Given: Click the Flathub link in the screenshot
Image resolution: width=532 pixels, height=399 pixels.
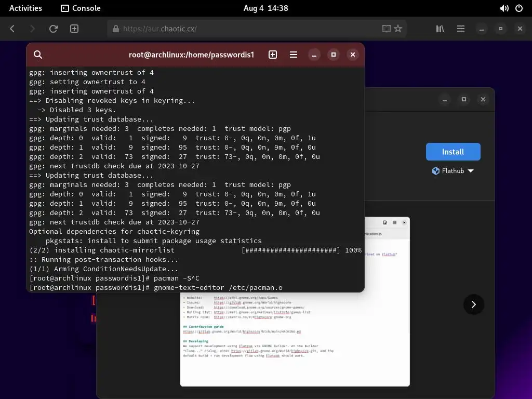Looking at the screenshot, I should 389,254.
